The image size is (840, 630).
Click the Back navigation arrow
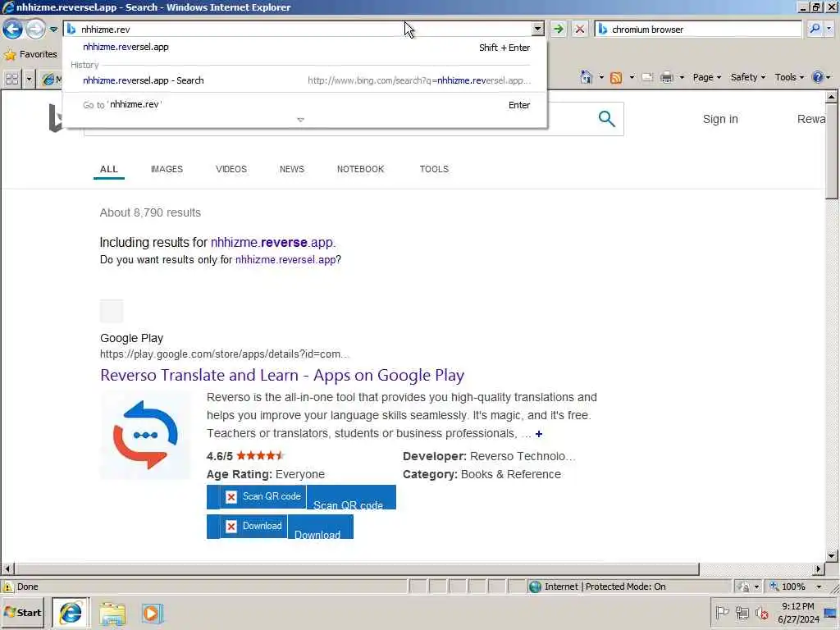12,29
